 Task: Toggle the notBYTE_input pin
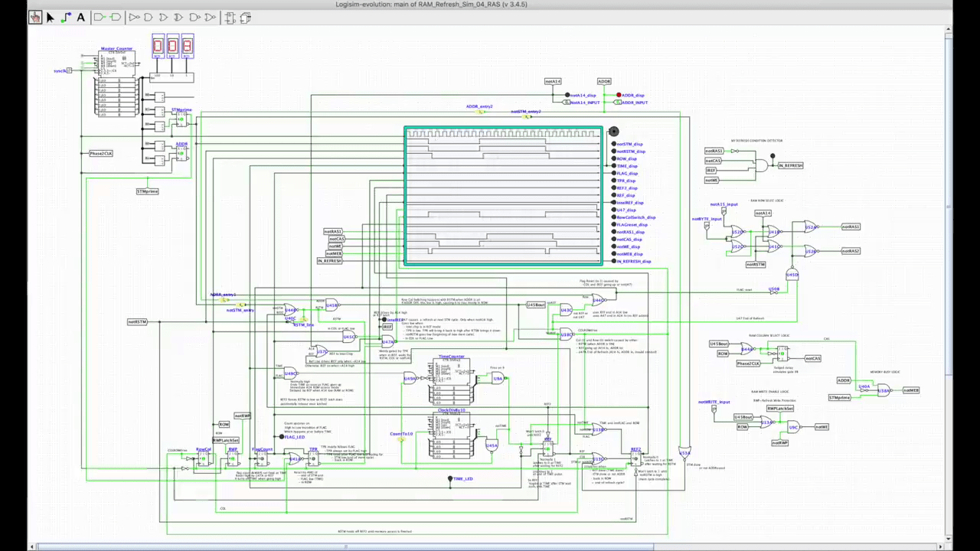point(707,226)
